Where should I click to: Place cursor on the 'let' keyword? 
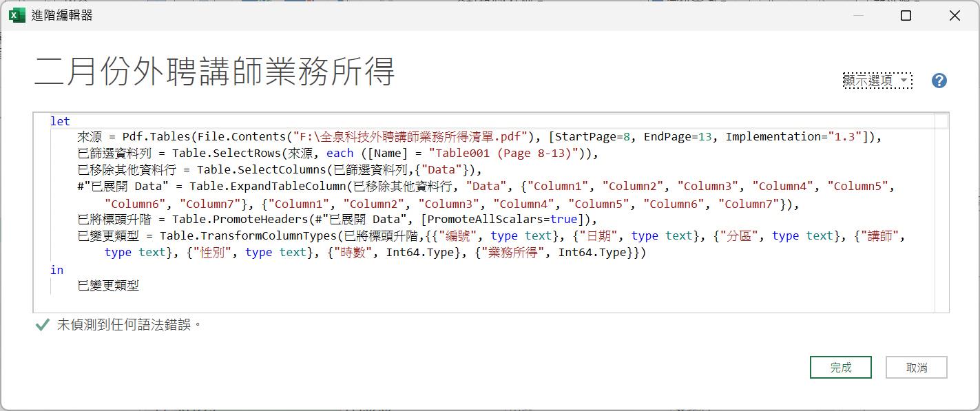[x=60, y=121]
